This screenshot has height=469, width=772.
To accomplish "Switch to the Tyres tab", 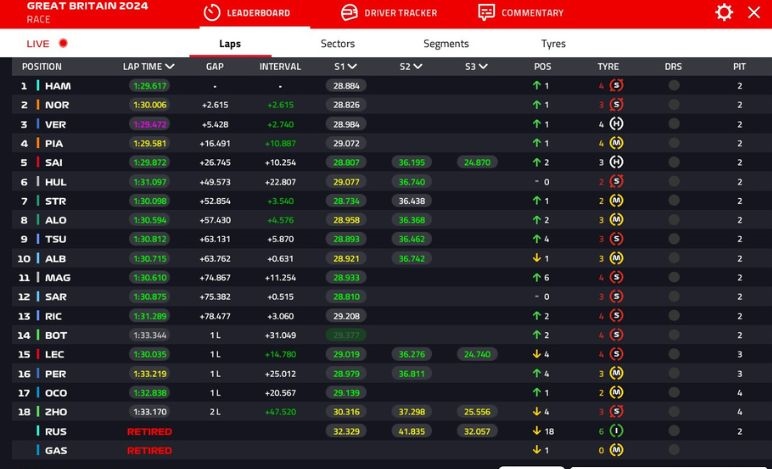I will 553,44.
